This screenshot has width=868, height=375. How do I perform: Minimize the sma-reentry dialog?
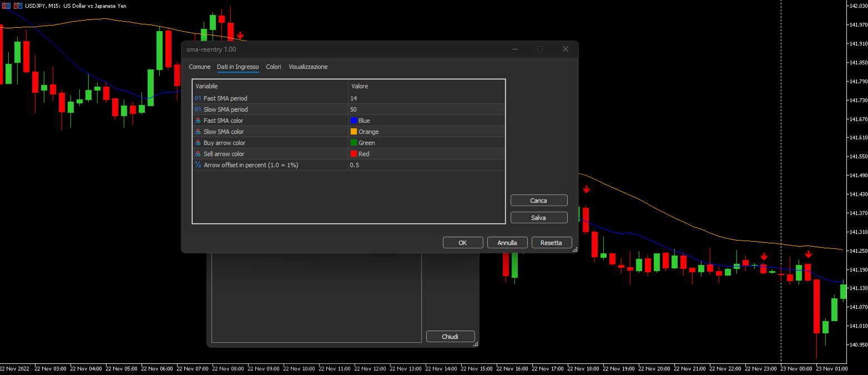point(515,49)
